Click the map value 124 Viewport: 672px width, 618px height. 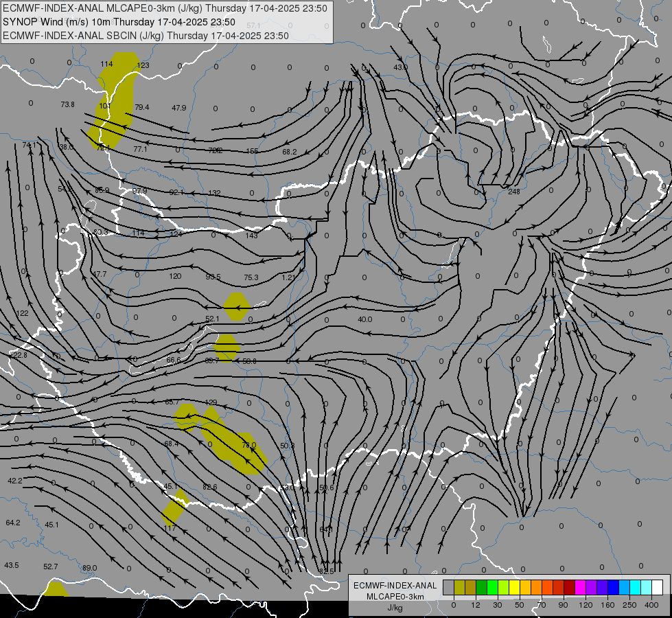click(176, 234)
